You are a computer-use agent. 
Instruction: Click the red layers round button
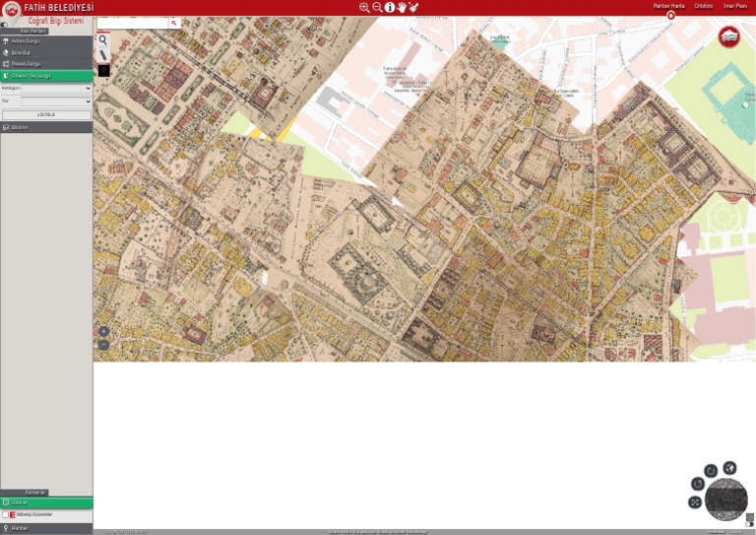click(729, 37)
